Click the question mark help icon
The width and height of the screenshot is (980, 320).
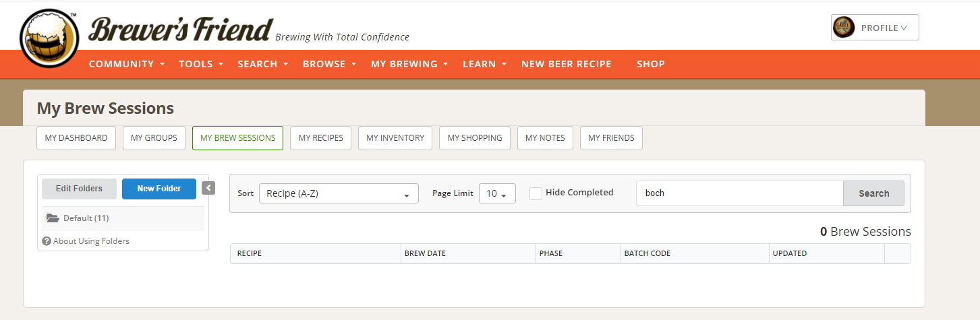pyautogui.click(x=47, y=241)
